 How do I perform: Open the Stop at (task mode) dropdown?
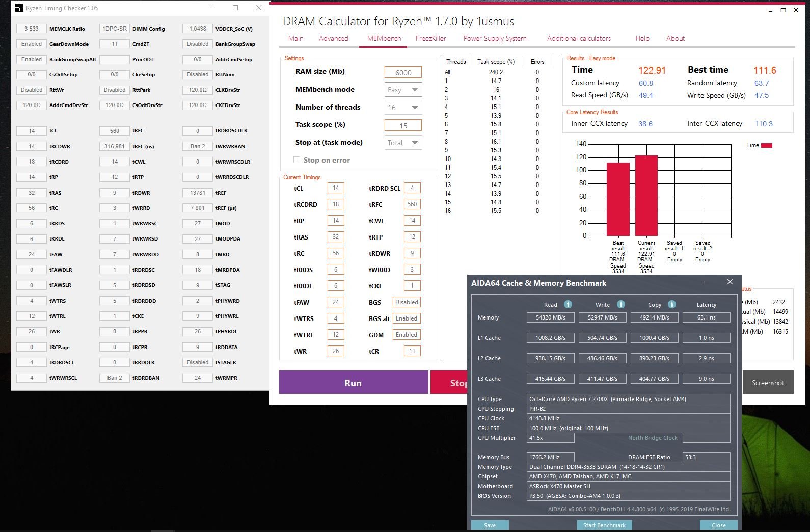403,143
